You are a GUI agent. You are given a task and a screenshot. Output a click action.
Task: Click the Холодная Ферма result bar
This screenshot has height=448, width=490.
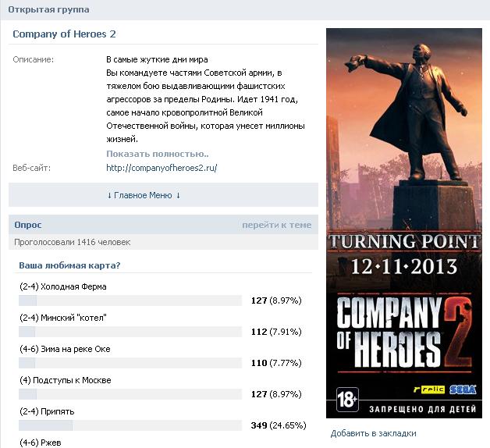pyautogui.click(x=130, y=300)
